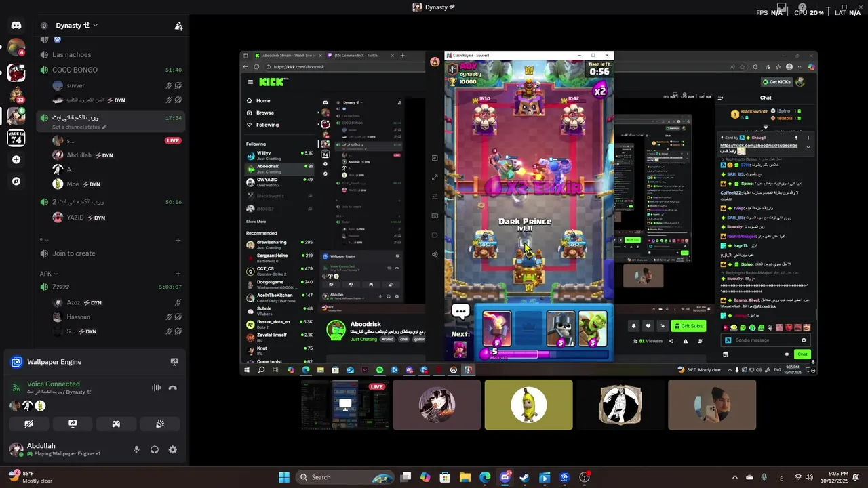The image size is (868, 488).
Task: Join Zzzzz AFK voice channel
Action: 110,287
